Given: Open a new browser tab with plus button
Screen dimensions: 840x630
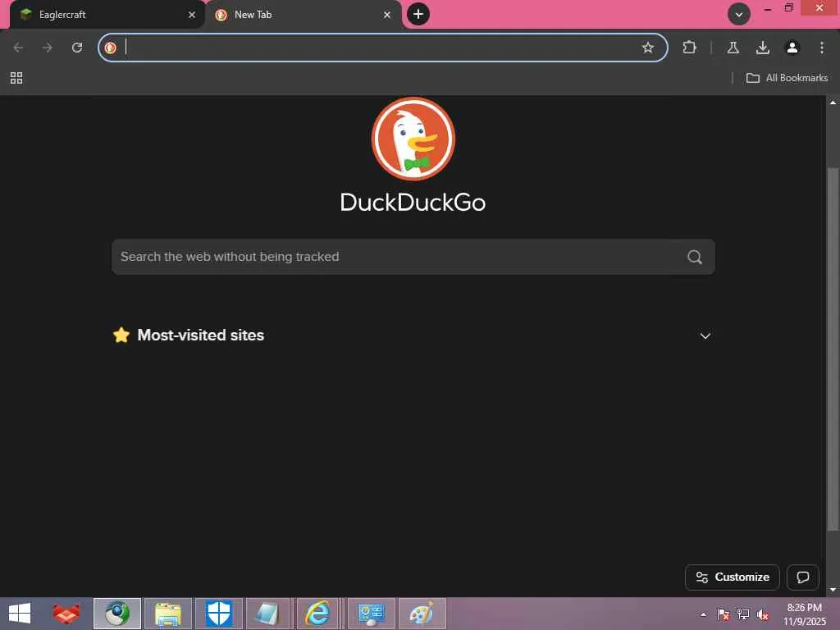Looking at the screenshot, I should [x=418, y=14].
